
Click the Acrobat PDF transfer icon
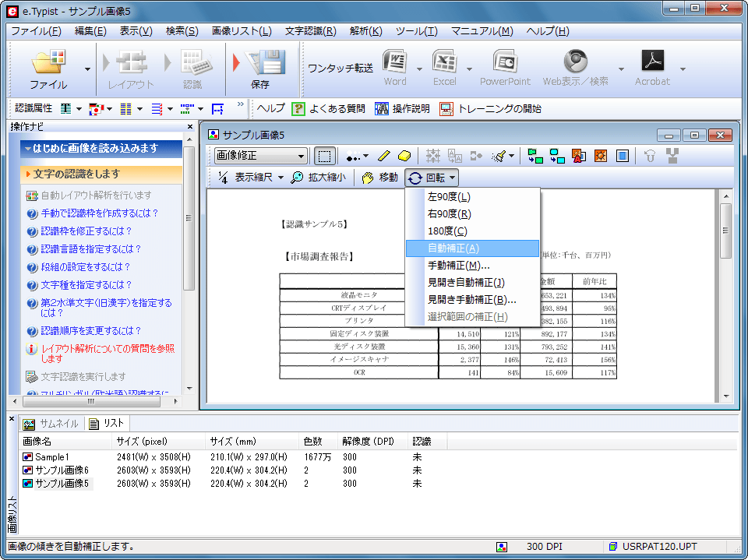(x=652, y=61)
